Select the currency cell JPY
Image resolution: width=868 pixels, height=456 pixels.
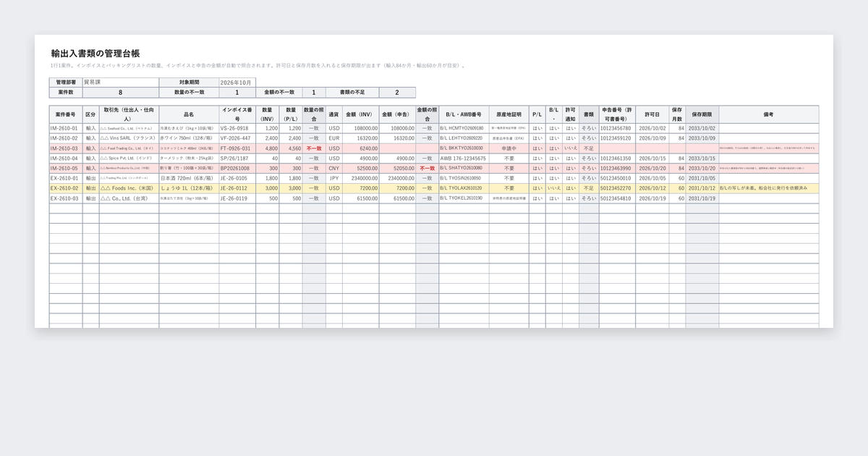point(334,178)
